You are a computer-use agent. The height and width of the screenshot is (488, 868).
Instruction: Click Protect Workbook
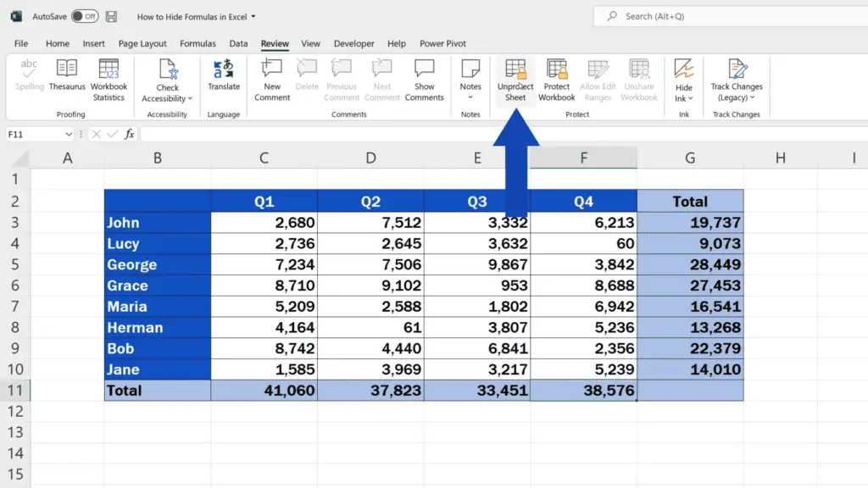[556, 80]
